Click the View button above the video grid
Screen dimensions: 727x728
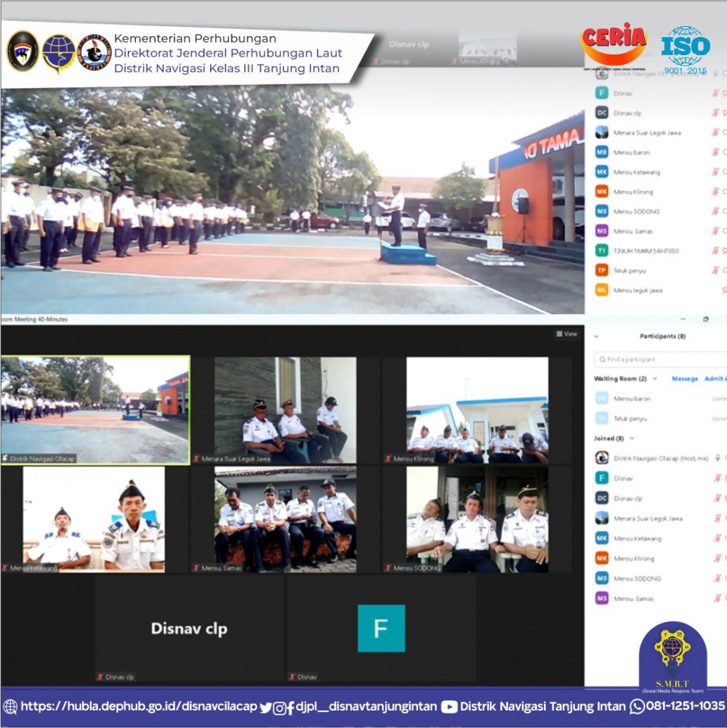[x=567, y=333]
